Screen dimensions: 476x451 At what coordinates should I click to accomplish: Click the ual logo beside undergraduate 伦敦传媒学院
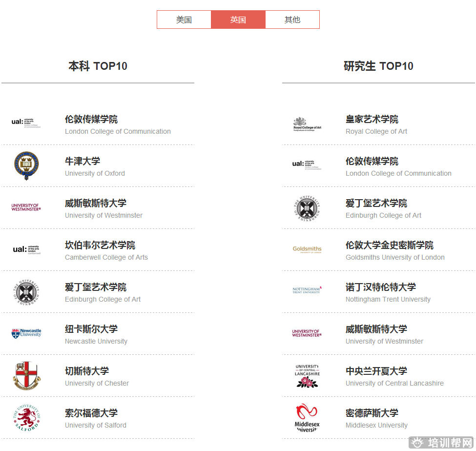(x=26, y=123)
